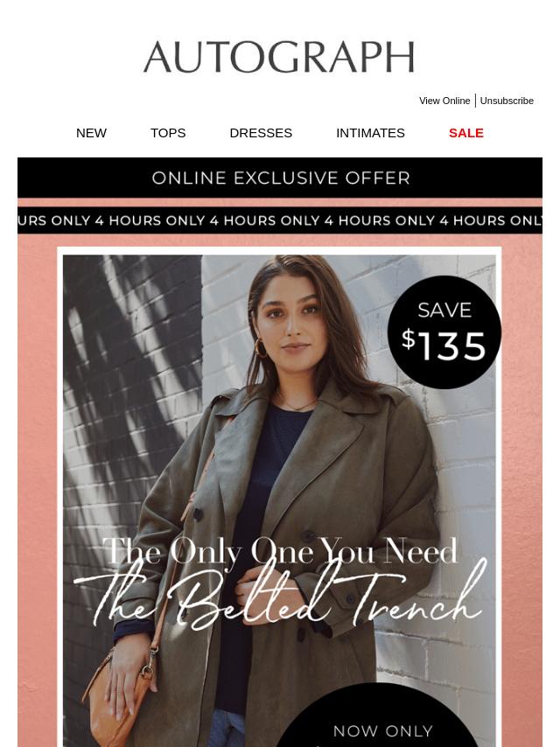
Task: Open the INTIMATES category
Action: [370, 133]
